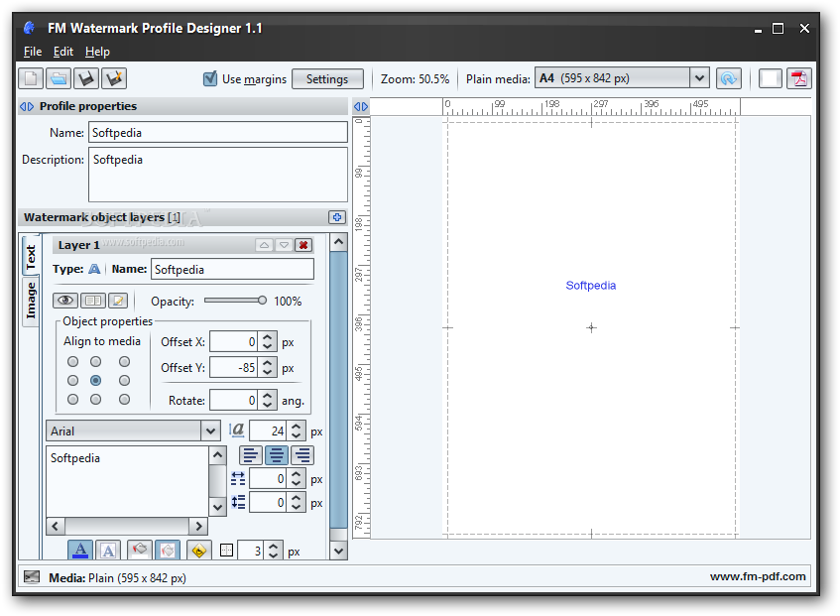
Task: Click layer panel scrollbar down arrow
Action: pos(338,551)
